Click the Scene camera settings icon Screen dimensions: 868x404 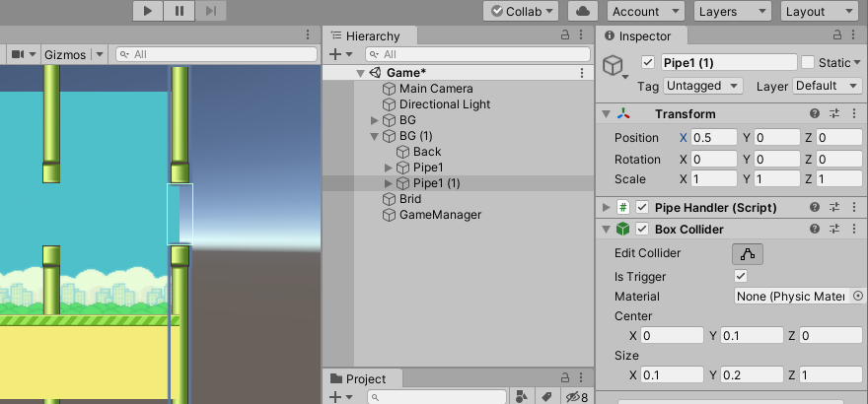18,54
